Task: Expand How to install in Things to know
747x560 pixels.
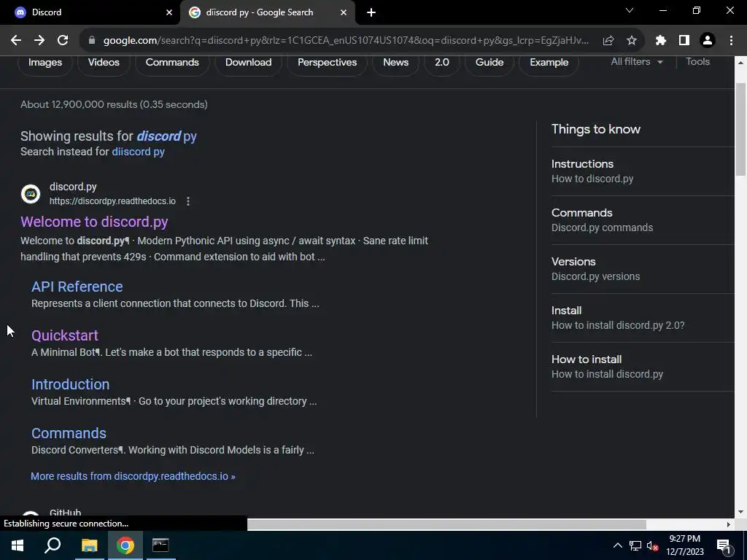Action: tap(643, 367)
